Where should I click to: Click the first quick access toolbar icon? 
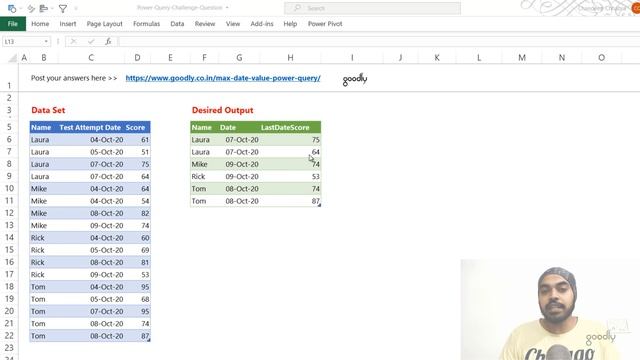12,8
